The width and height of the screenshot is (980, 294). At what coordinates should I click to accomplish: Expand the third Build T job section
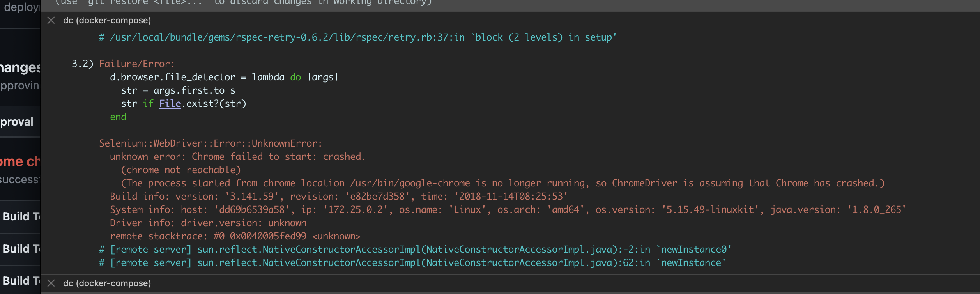pyautogui.click(x=19, y=281)
